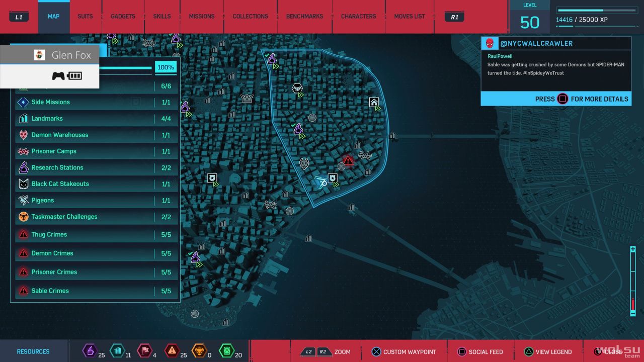Select the Demon Crimes row label

coord(52,253)
